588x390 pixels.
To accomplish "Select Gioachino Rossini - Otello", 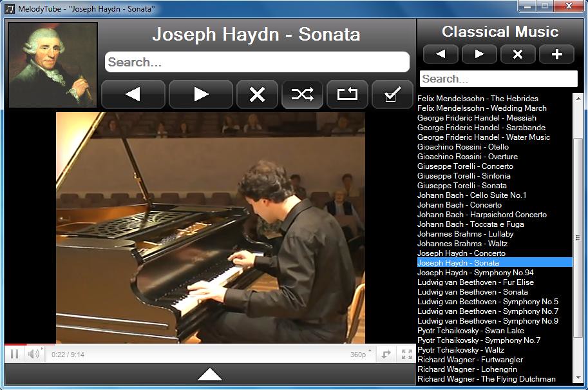I will click(495, 147).
